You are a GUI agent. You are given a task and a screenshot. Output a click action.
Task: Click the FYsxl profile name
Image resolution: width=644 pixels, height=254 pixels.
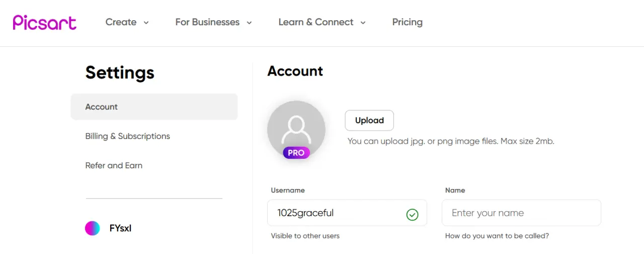(x=121, y=228)
